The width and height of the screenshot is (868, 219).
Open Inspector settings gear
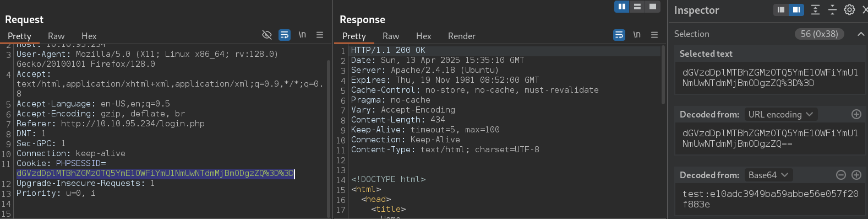[x=849, y=9]
